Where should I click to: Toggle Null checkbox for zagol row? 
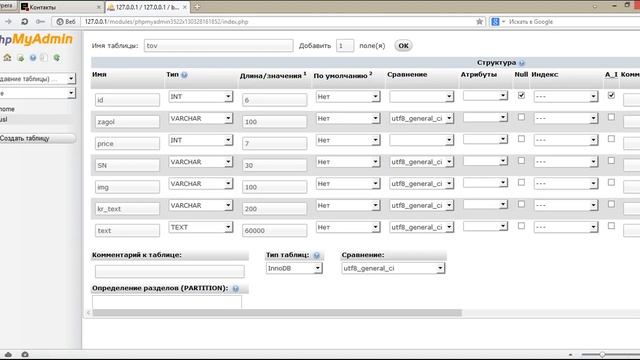coord(521,117)
